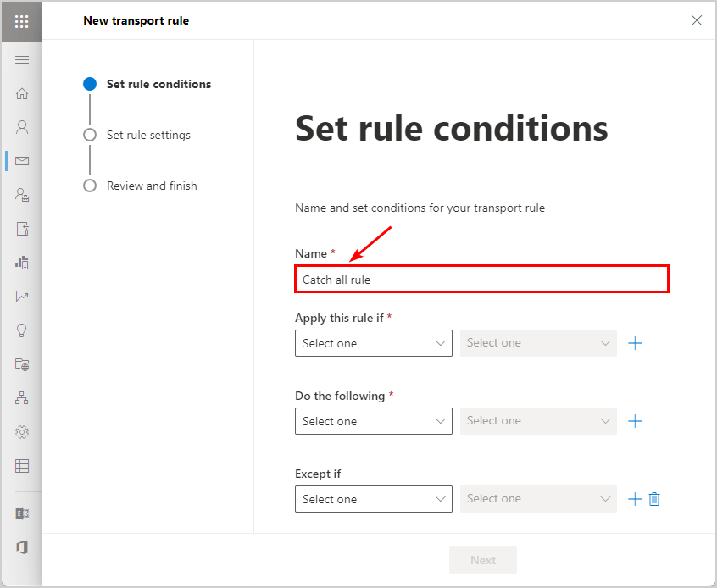Expand the Except if dropdown
Screen dimensions: 717x588
click(374, 499)
